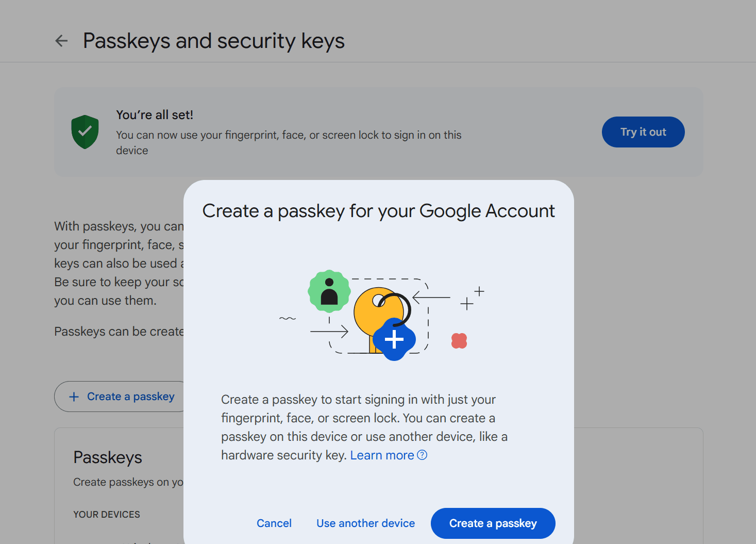This screenshot has height=544, width=756.
Task: Click the green shield checkmark icon
Action: [x=85, y=132]
